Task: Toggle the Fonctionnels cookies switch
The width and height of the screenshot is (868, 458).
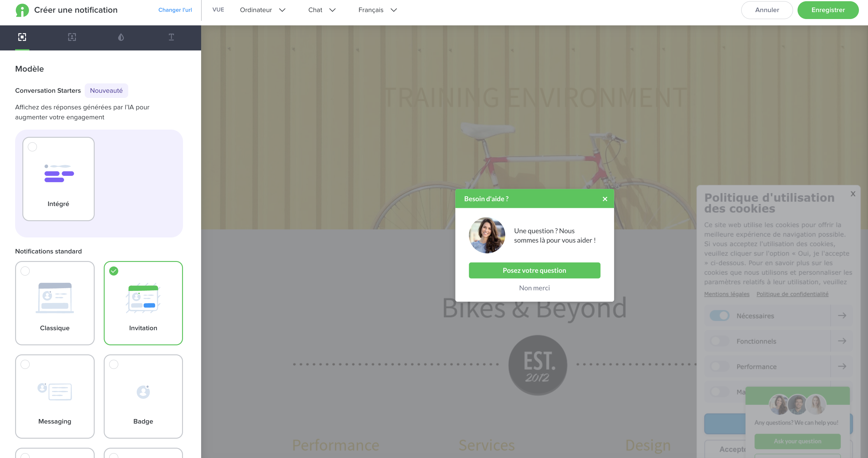Action: (x=720, y=341)
